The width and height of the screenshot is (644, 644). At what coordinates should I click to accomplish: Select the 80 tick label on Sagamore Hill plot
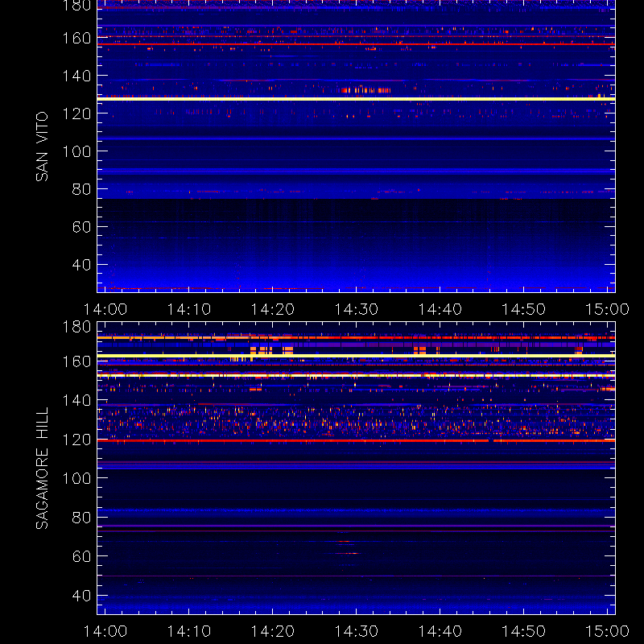[81, 518]
